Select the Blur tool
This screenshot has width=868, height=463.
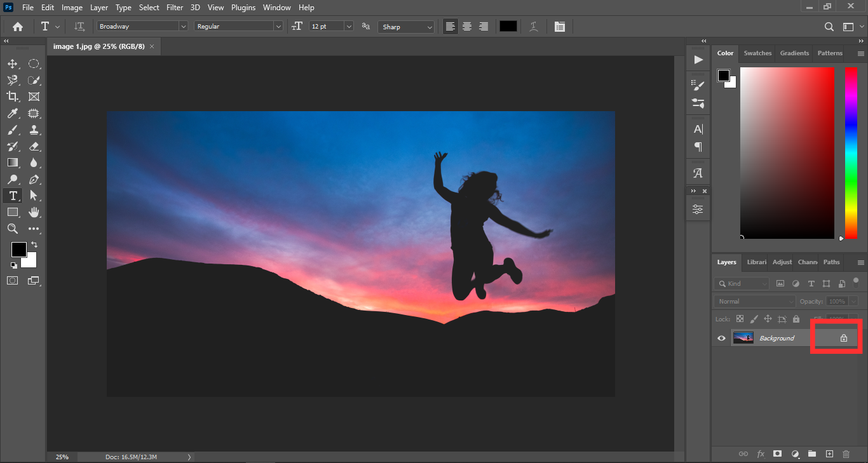pos(34,163)
